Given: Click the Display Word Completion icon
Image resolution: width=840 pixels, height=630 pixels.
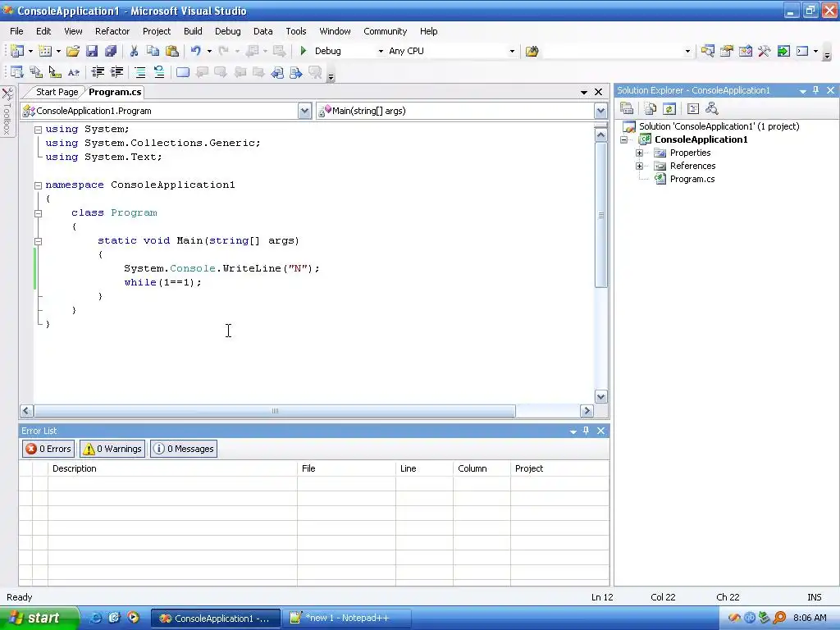Looking at the screenshot, I should (x=73, y=72).
